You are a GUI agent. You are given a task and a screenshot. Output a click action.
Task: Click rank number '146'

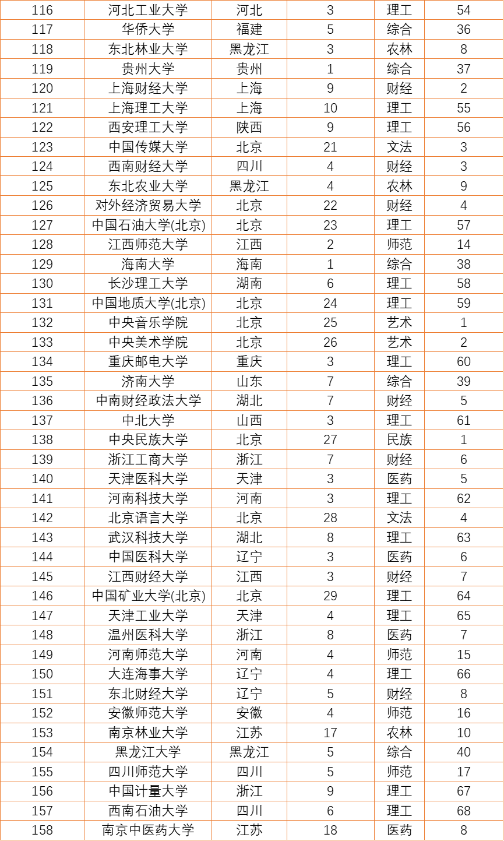pyautogui.click(x=42, y=596)
